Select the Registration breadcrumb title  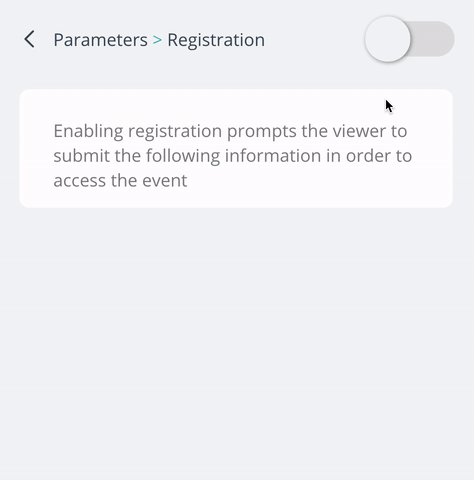[216, 40]
